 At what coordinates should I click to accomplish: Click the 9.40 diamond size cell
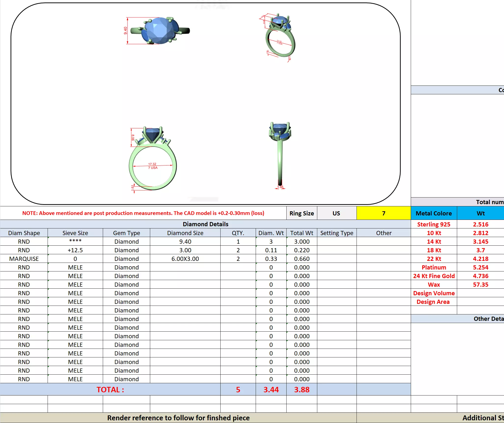pos(185,241)
